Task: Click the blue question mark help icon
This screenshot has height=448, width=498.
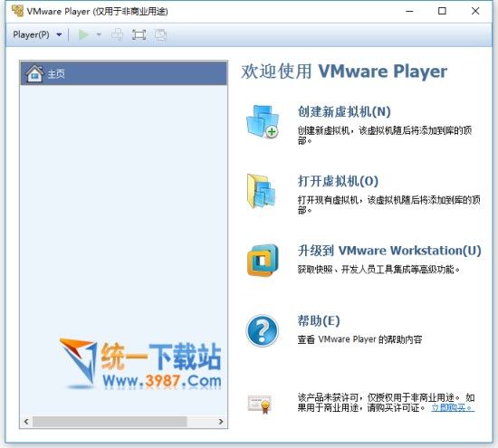Action: (263, 330)
